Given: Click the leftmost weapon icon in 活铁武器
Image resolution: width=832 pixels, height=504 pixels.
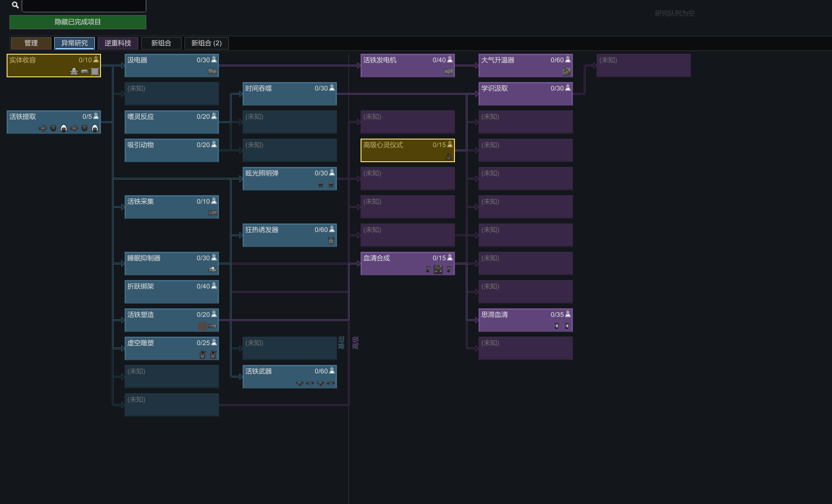Looking at the screenshot, I should [x=300, y=383].
